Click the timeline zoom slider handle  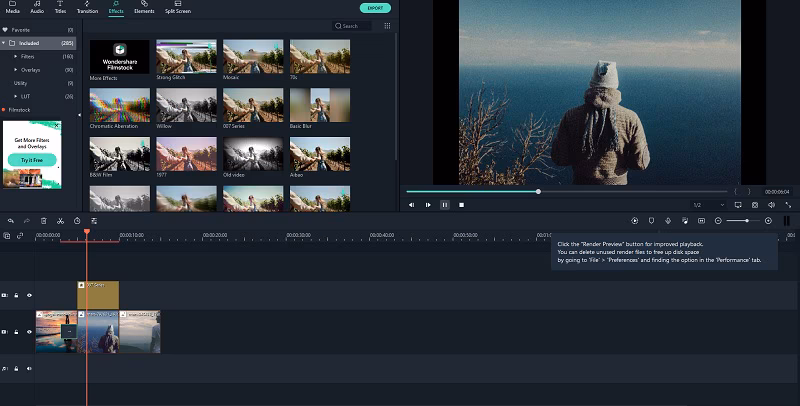tap(746, 220)
